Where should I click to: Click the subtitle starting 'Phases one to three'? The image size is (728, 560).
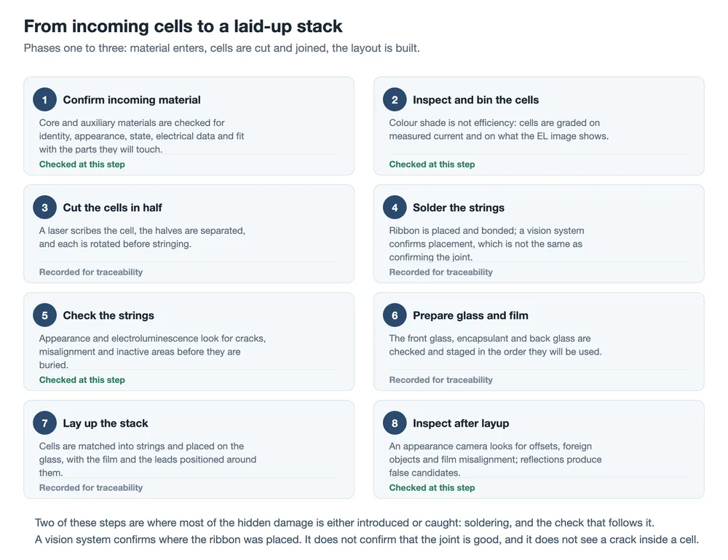(222, 48)
